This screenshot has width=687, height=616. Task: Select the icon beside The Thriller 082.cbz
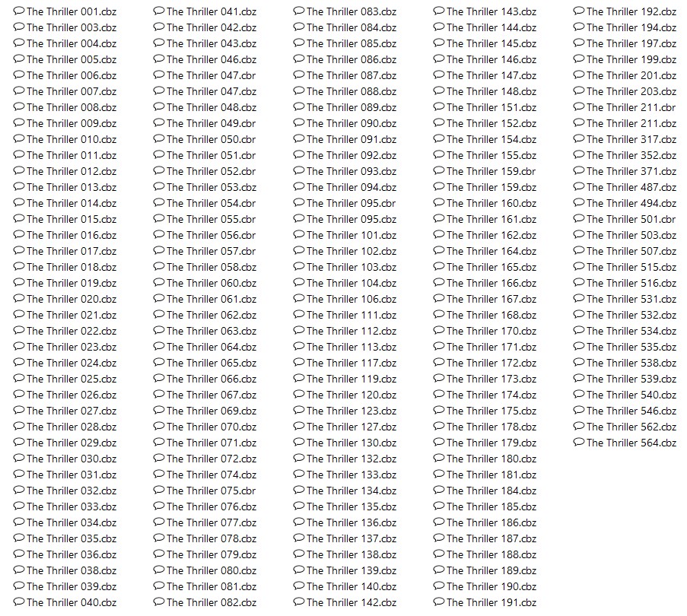click(x=159, y=602)
